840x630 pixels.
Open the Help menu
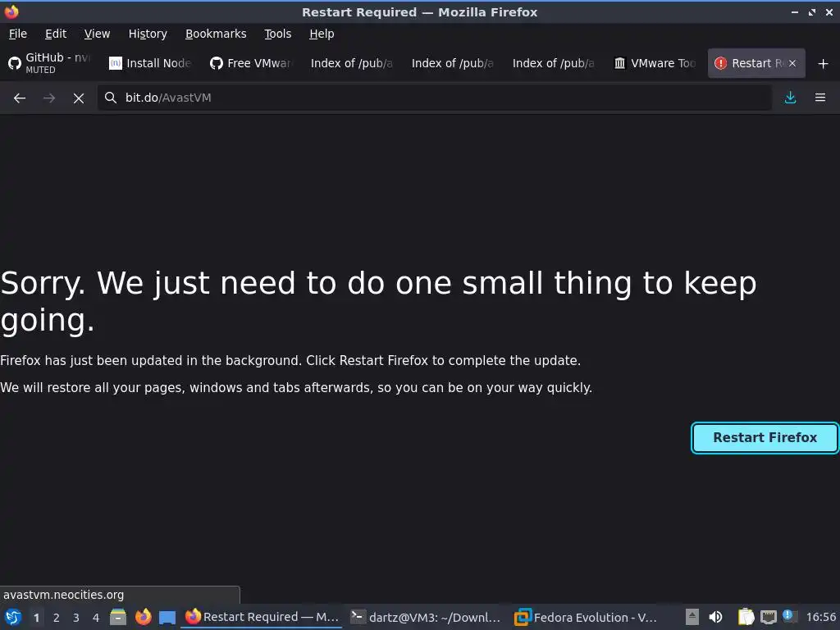(x=322, y=34)
